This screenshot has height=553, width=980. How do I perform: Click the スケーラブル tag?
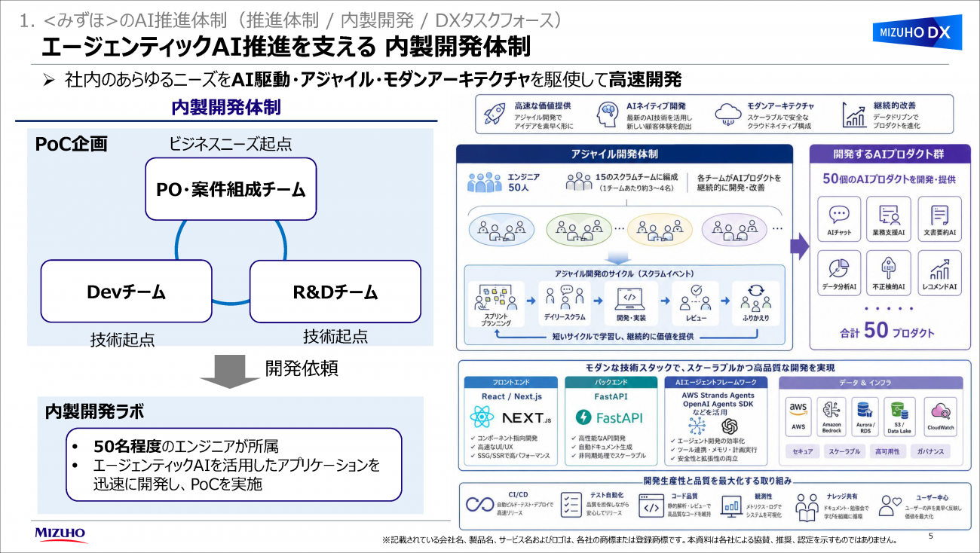click(x=844, y=452)
